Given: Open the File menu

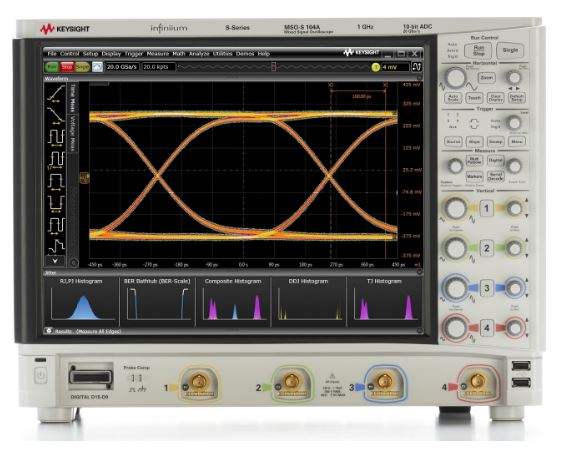Looking at the screenshot, I should [52, 54].
